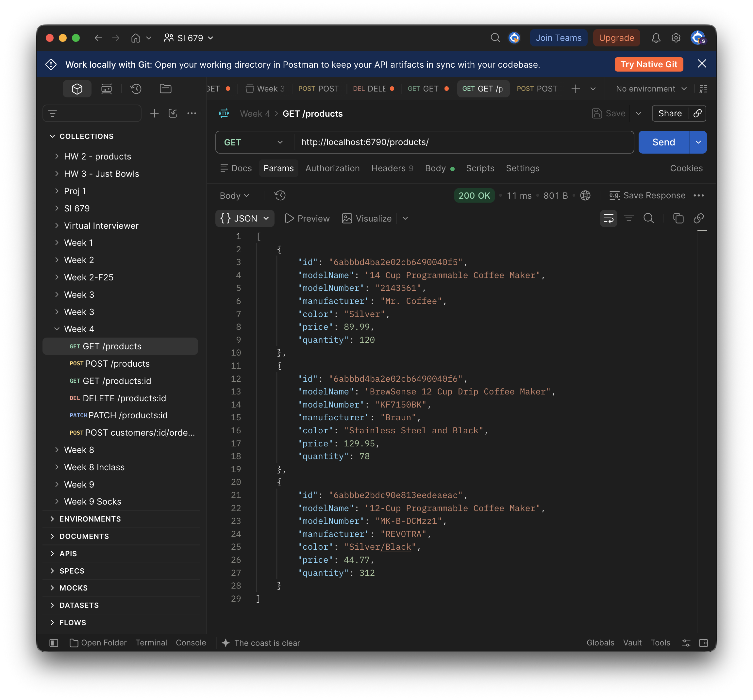Filter the response body
Viewport: 753px width, 700px height.
(x=629, y=219)
